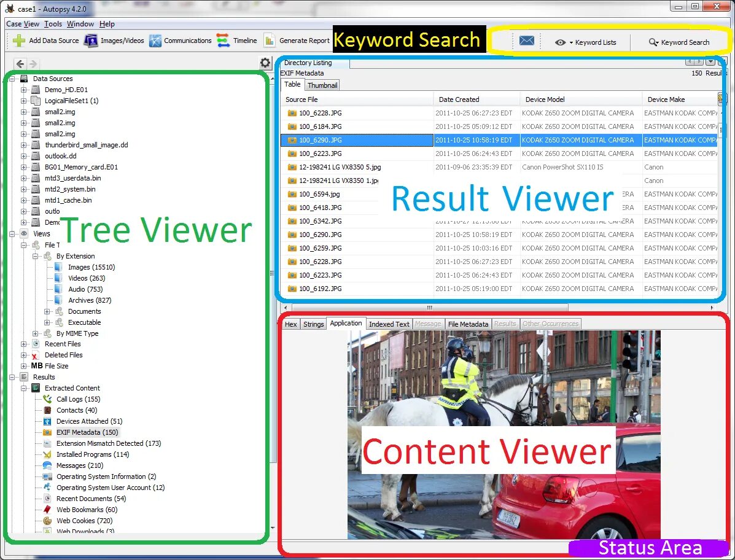Select the 100_6184.JPG row
Image resolution: width=735 pixels, height=560 pixels.
point(500,126)
